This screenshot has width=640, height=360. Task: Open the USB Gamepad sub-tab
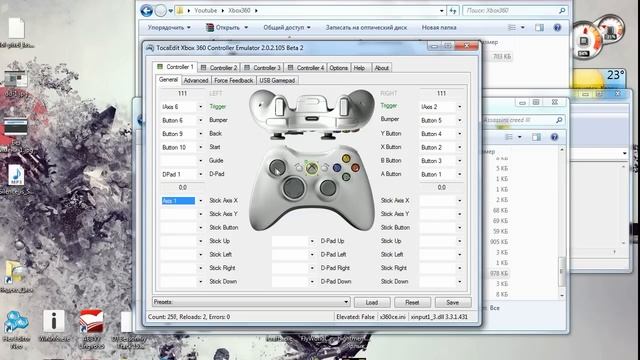(x=277, y=80)
